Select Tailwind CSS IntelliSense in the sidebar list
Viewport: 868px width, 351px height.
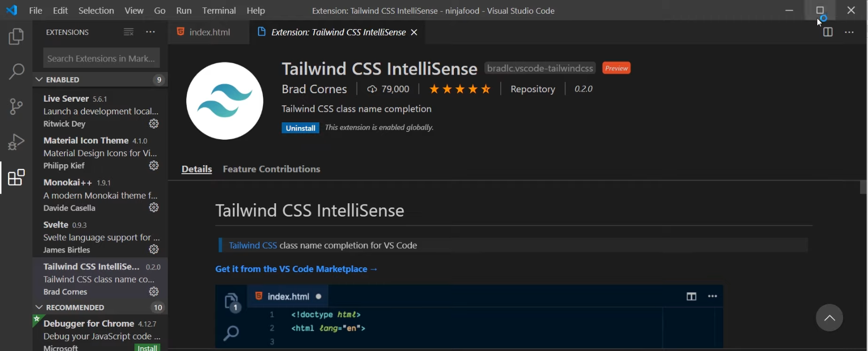coord(100,279)
